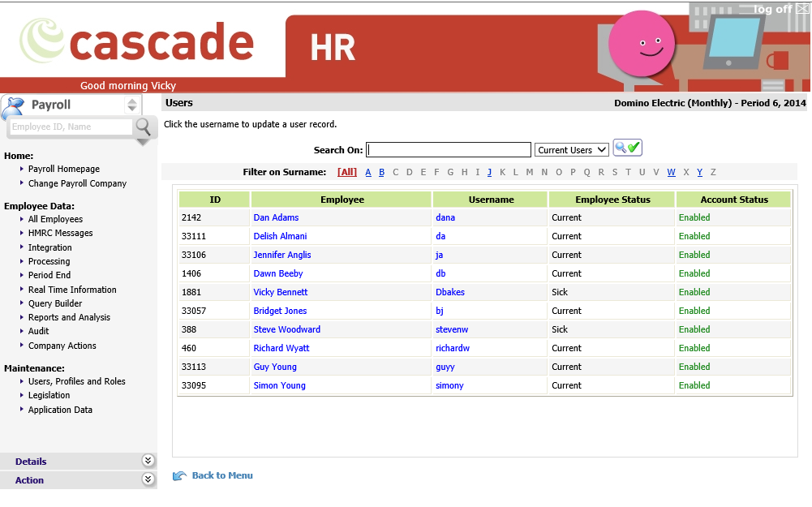
Task: Click the log off close icon
Action: click(x=802, y=8)
